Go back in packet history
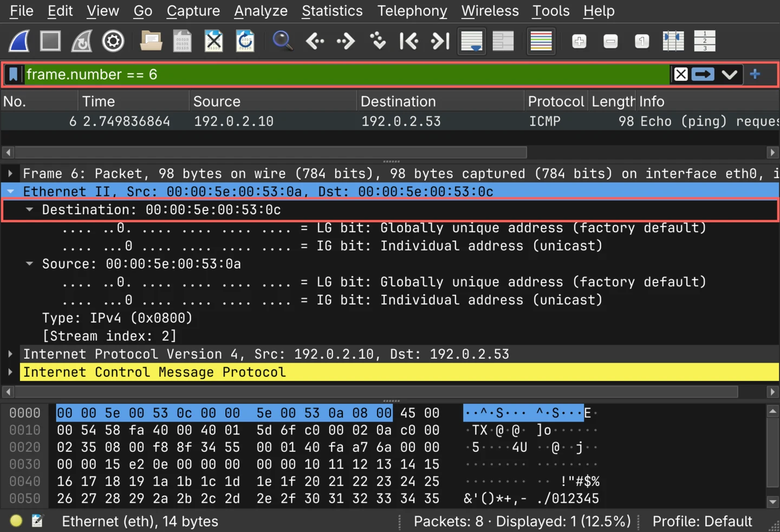780x532 pixels. tap(315, 41)
